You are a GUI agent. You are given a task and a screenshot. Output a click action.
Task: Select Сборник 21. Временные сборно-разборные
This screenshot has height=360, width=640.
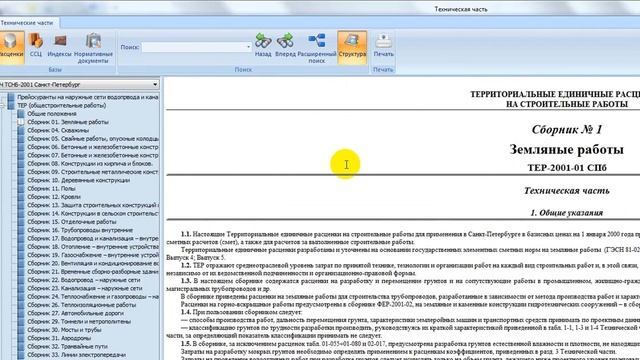pos(93,272)
